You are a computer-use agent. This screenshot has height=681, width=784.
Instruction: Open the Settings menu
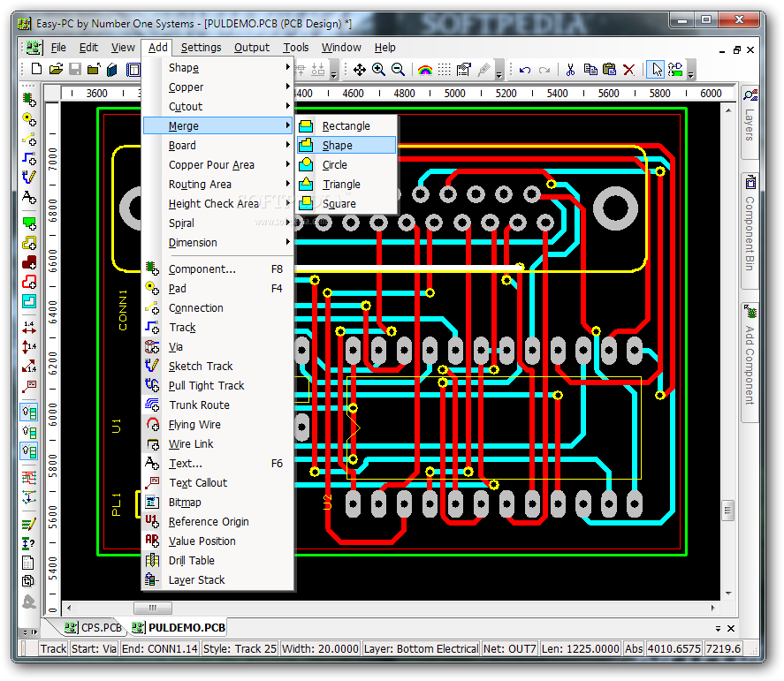coord(201,48)
